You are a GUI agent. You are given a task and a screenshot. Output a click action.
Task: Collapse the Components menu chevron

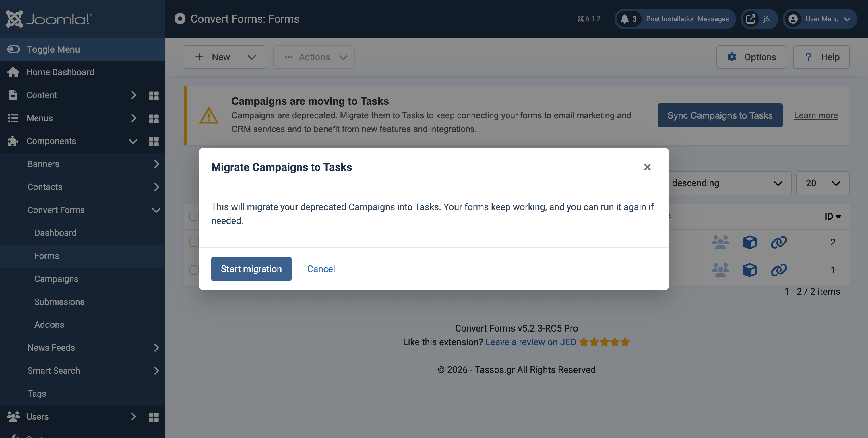(x=133, y=141)
